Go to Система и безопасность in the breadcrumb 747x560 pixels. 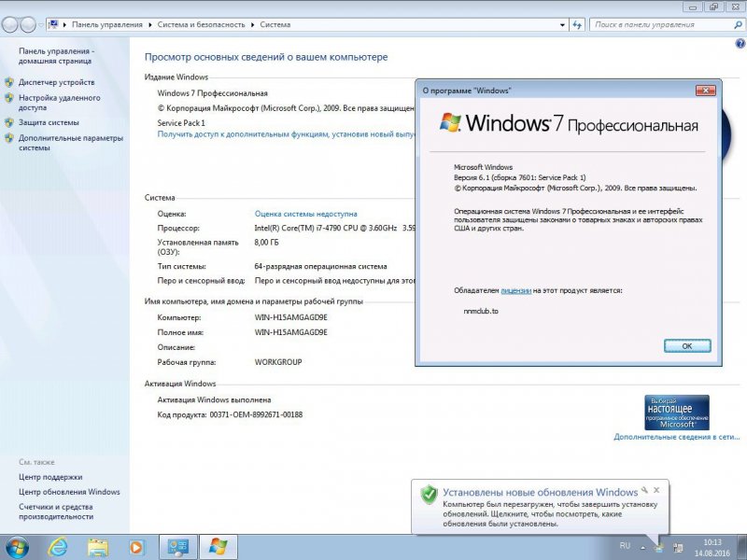(x=201, y=25)
